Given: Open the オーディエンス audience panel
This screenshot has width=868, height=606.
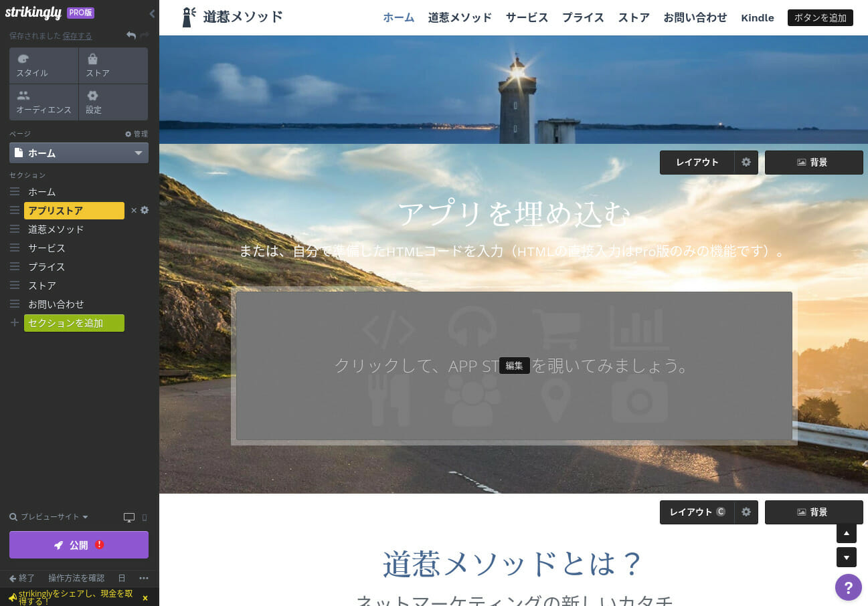Looking at the screenshot, I should pos(44,102).
